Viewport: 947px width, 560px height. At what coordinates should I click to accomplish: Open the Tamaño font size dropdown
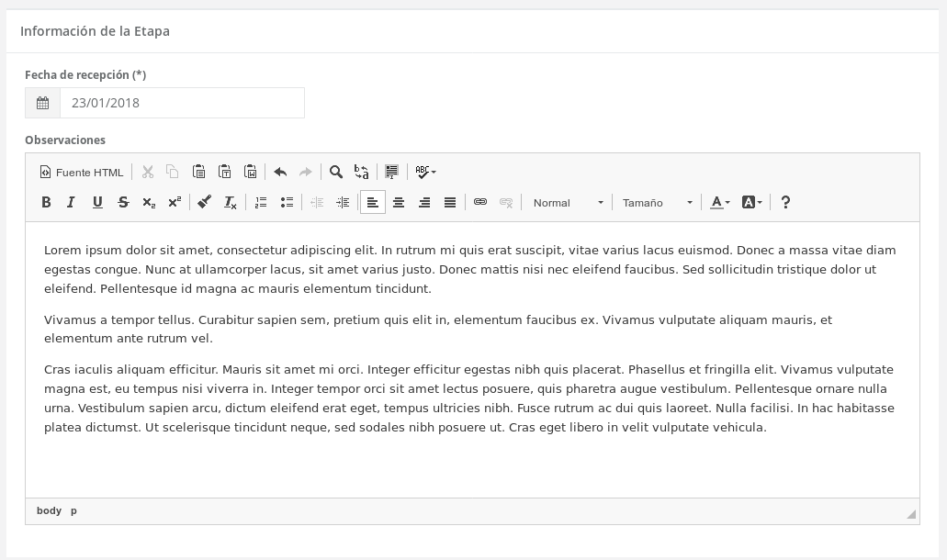[657, 203]
